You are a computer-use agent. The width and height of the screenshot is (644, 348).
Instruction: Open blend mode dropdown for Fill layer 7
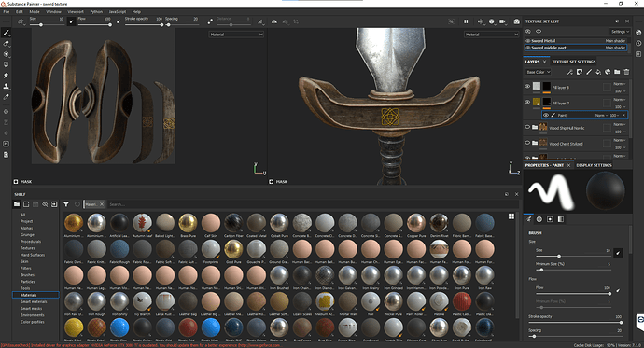[620, 100]
